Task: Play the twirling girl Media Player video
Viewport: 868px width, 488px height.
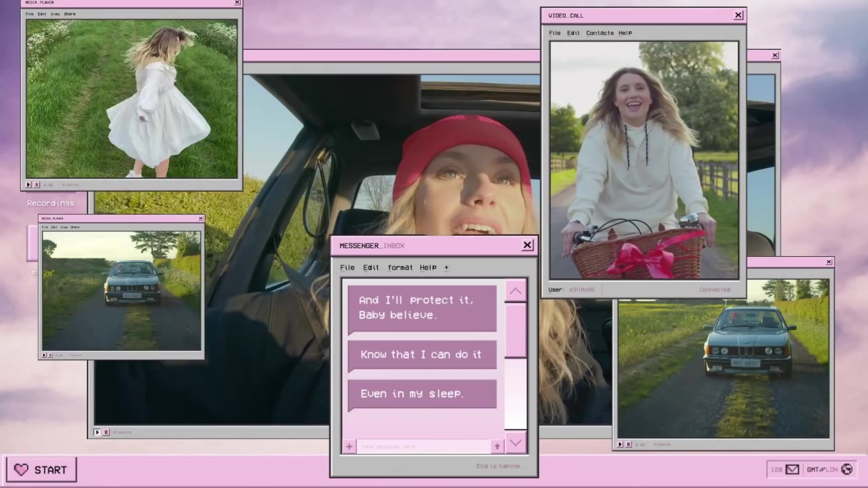Action: (29, 184)
